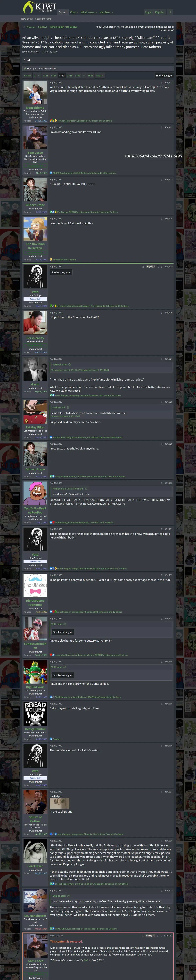
Task: Jump to Twinkie's quoted post arrow
Action: tap(68, 896)
